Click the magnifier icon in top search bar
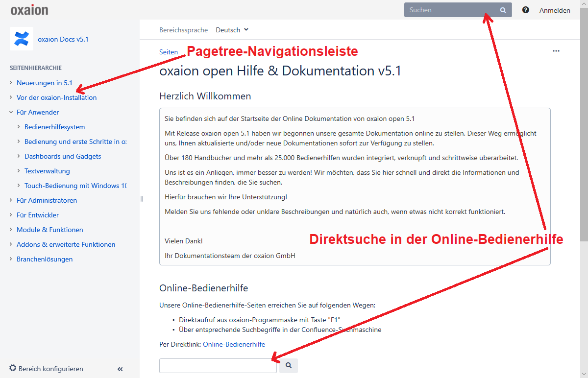The image size is (588, 378). [x=503, y=10]
